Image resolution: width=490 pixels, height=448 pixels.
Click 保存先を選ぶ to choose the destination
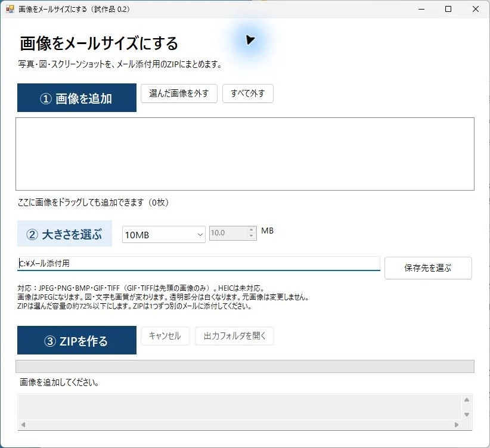tap(428, 268)
